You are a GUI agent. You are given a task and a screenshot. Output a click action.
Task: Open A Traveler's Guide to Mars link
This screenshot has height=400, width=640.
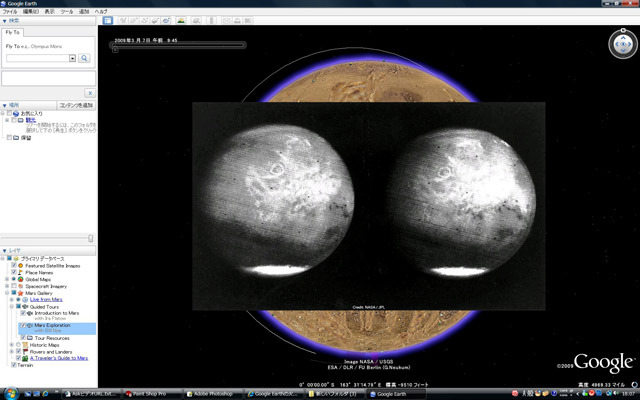tap(59, 358)
